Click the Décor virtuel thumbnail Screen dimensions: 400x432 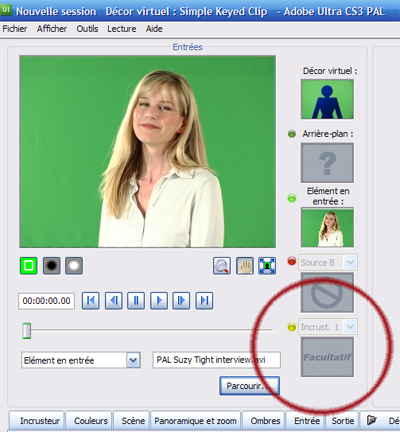[327, 99]
